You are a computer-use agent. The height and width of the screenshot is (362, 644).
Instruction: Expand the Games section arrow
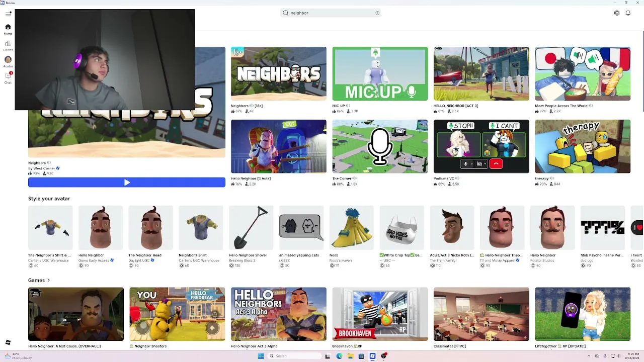tap(48, 280)
